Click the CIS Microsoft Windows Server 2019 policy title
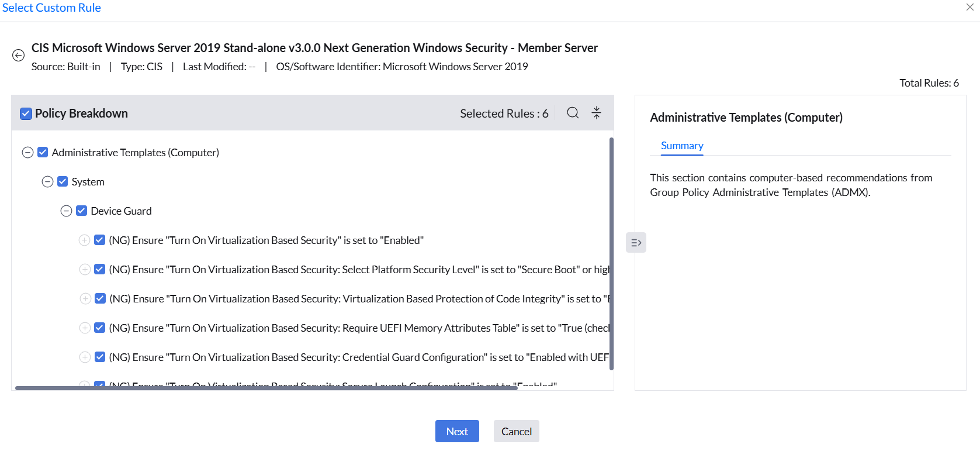This screenshot has height=451, width=980. 314,47
